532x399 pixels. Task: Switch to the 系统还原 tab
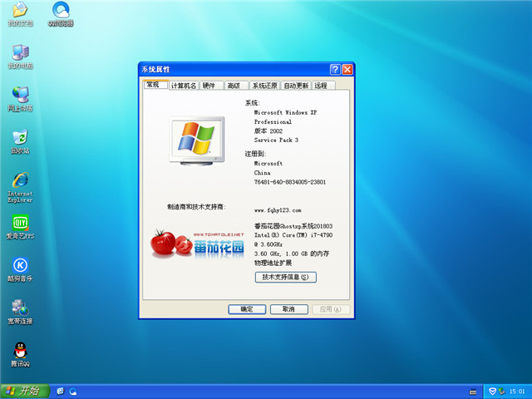[x=264, y=86]
